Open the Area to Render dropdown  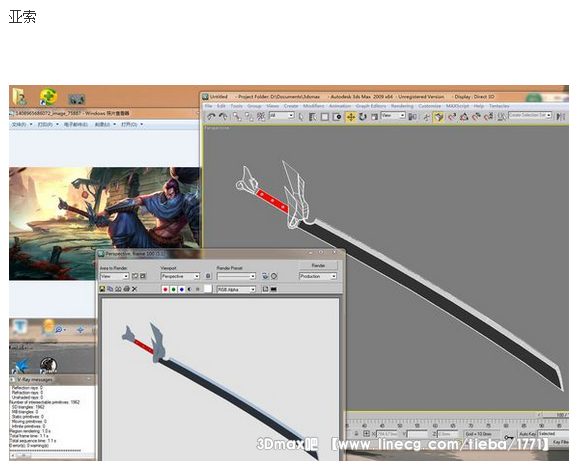pos(114,276)
